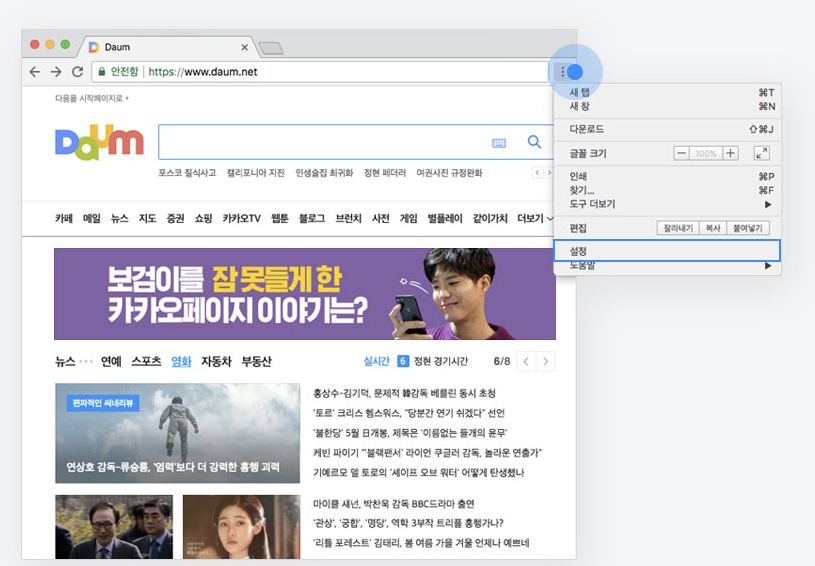Go back with the browser back arrow
This screenshot has width=815, height=566.
35,72
